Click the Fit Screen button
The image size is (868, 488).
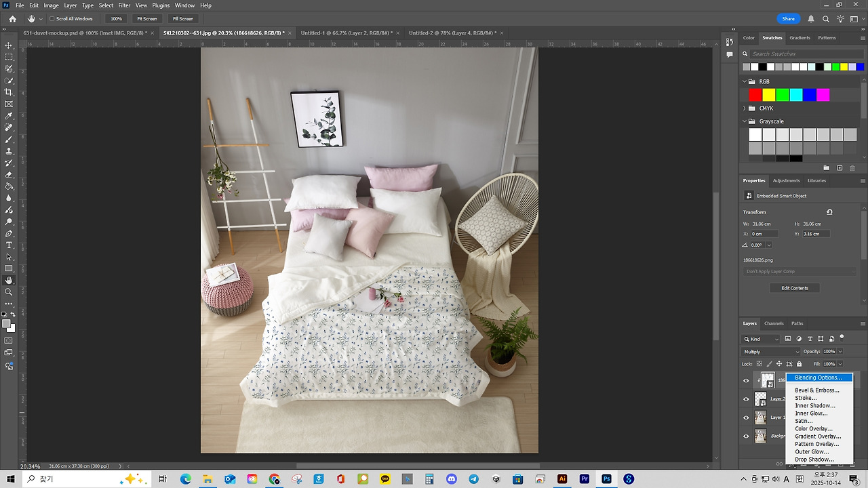pos(147,18)
